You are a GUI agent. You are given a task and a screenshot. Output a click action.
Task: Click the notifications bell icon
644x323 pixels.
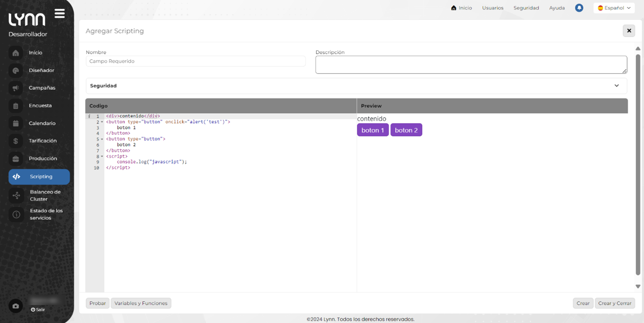(579, 8)
